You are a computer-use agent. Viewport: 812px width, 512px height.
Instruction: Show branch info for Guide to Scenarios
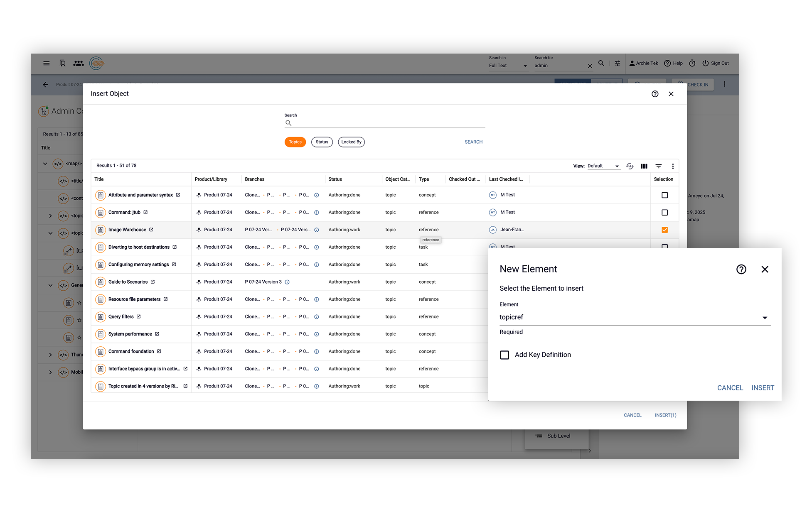[x=287, y=282]
